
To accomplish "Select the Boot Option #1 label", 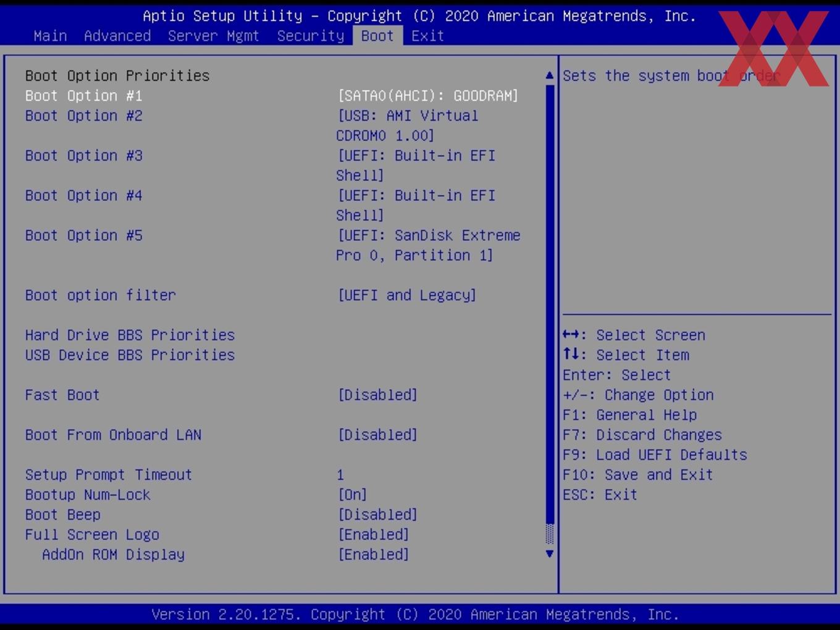I will click(84, 96).
